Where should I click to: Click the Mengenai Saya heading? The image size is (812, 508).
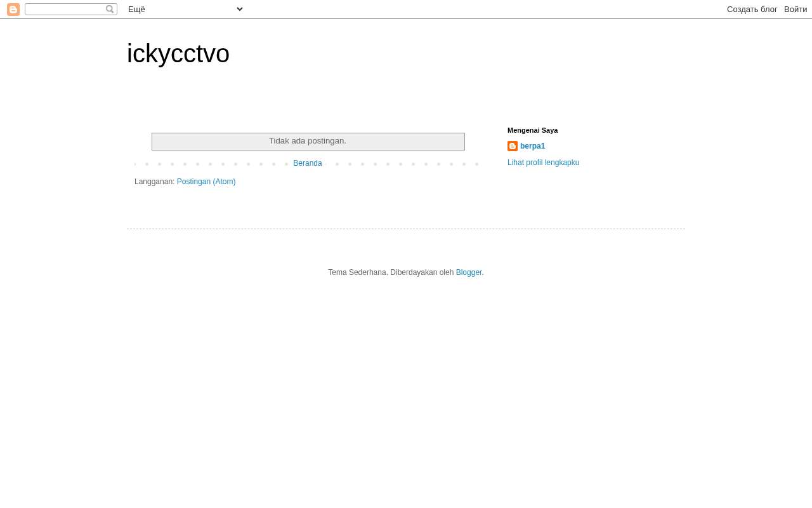(x=533, y=130)
